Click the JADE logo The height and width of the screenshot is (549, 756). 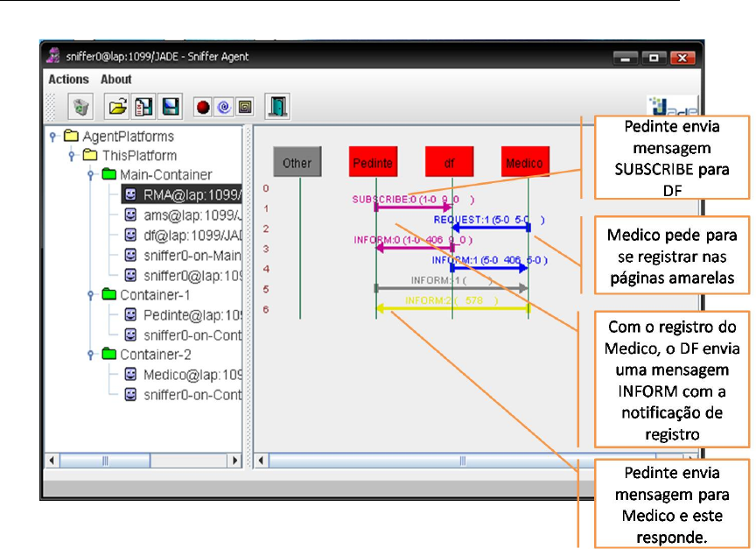pyautogui.click(x=673, y=106)
